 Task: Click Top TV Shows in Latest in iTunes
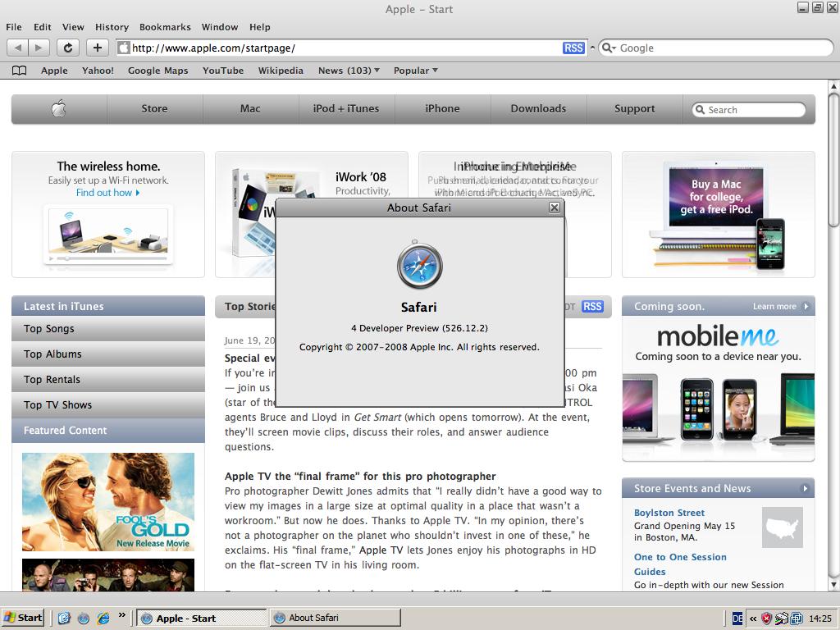(108, 405)
